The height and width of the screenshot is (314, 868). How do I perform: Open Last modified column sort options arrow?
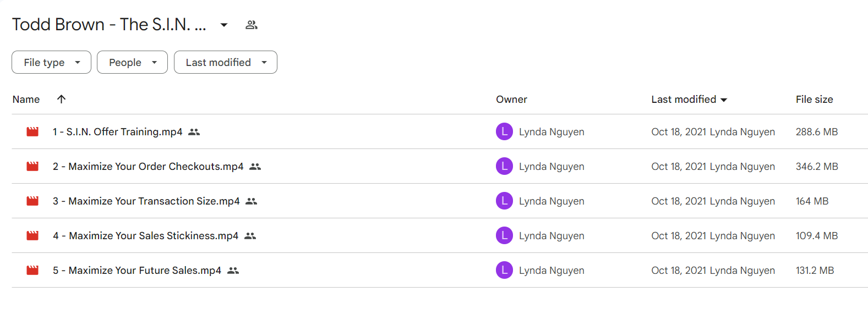pos(724,100)
